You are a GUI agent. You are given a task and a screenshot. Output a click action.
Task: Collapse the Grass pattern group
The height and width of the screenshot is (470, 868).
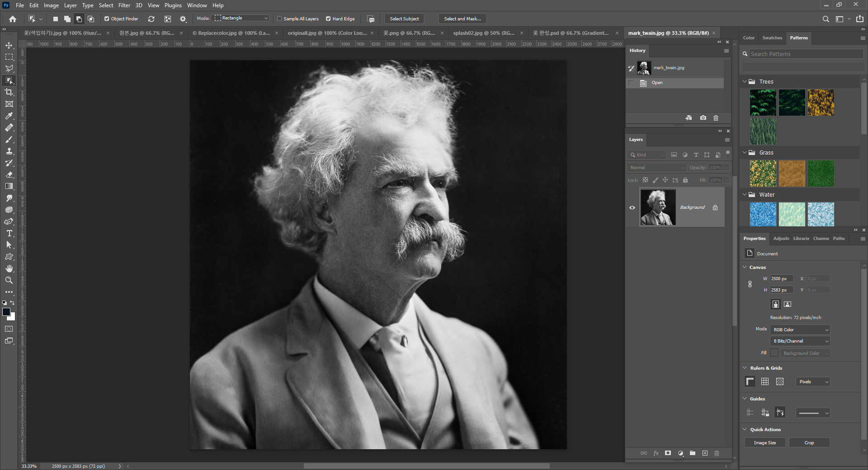745,153
